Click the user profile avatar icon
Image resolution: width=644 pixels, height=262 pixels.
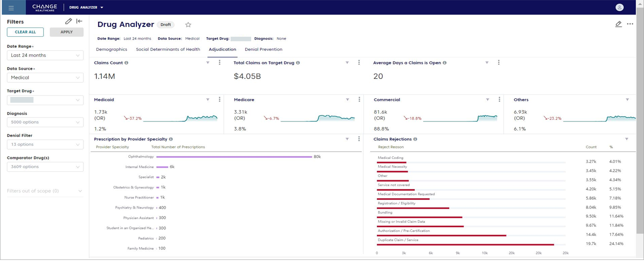(619, 8)
